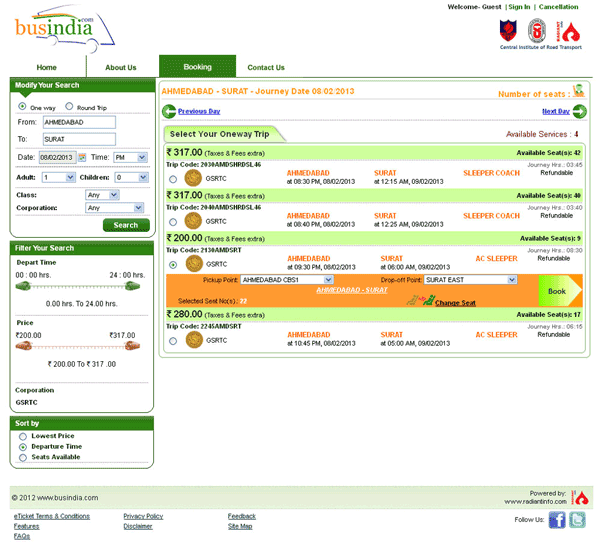This screenshot has height=548, width=600.
Task: Click the green Next Day arrow icon
Action: point(580,111)
